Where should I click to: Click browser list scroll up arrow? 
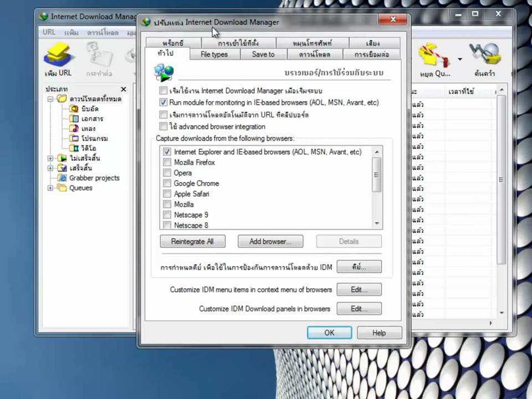coord(377,152)
